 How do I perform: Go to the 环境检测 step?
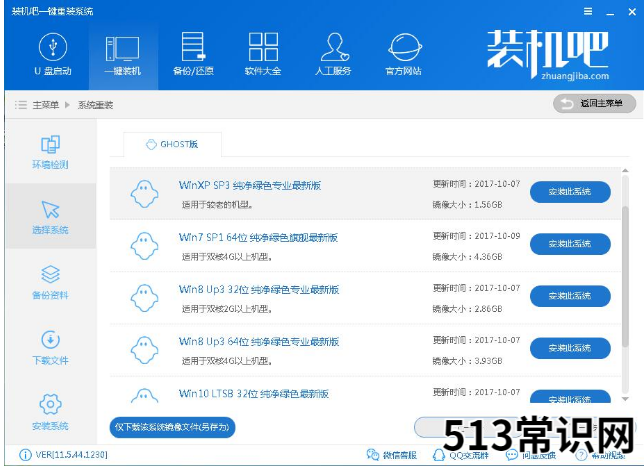click(51, 152)
